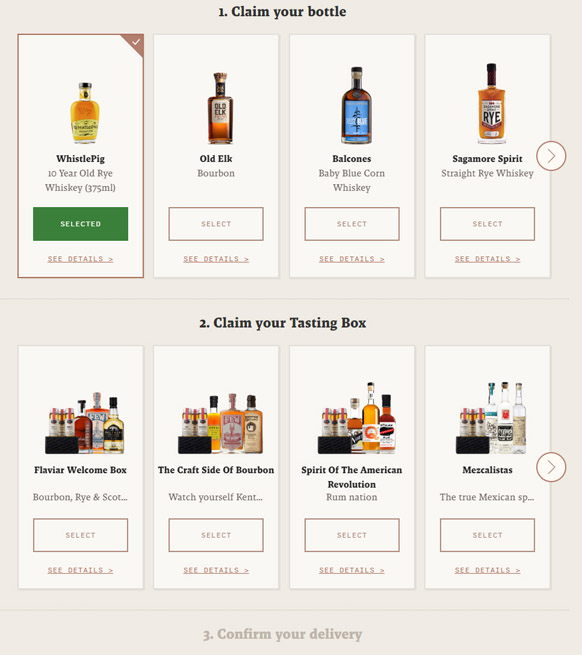Click the Sagamore Spirit Rye bottle image

[x=491, y=104]
